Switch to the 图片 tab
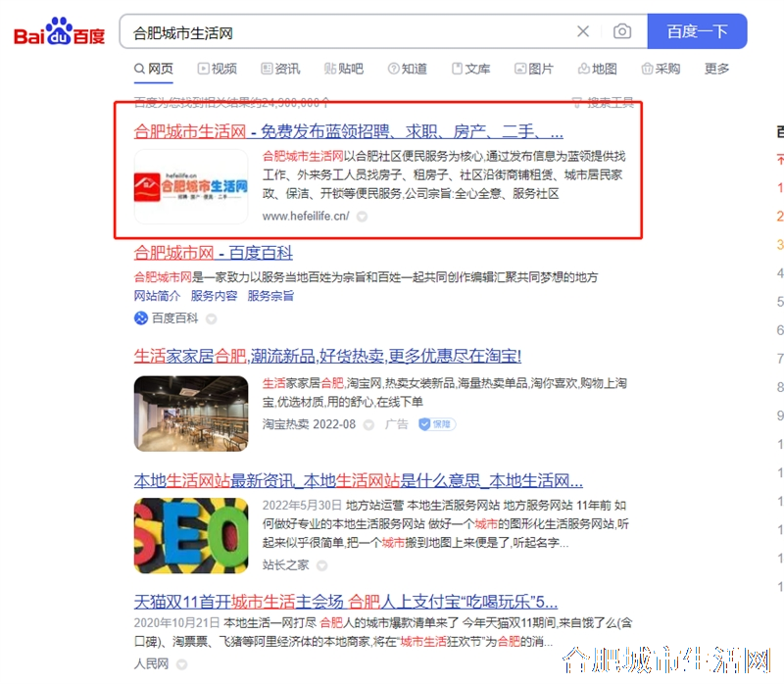Image resolution: width=784 pixels, height=684 pixels. (x=534, y=69)
